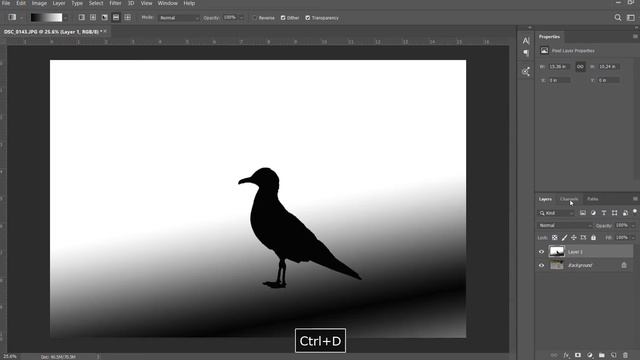The width and height of the screenshot is (640, 360).
Task: Lock transparent pixels of layer
Action: [555, 238]
